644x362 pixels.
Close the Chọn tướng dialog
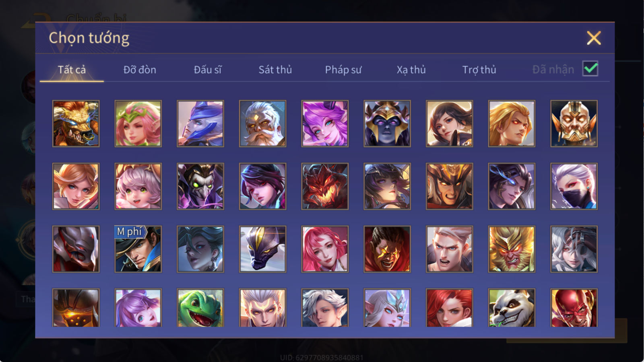click(x=594, y=38)
